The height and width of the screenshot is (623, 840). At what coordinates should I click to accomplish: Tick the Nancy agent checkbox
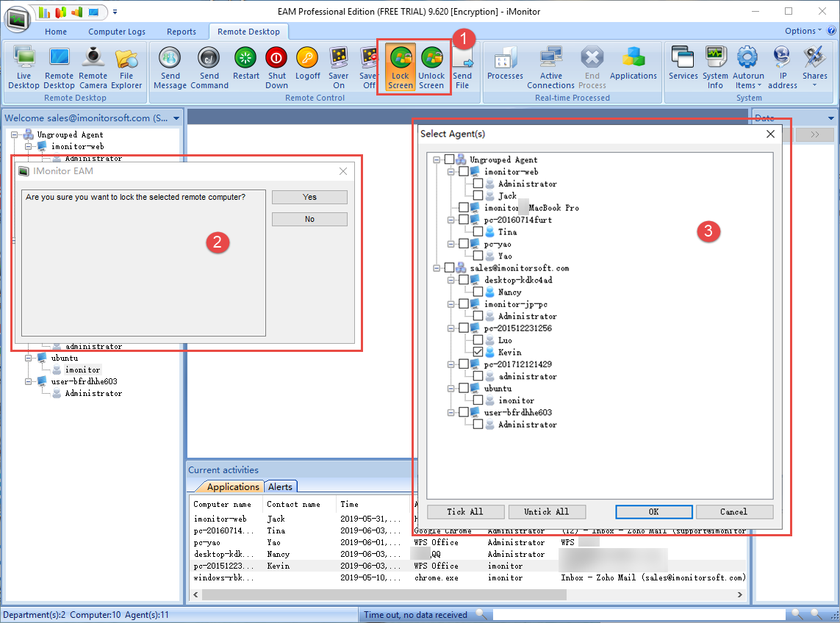click(x=478, y=292)
